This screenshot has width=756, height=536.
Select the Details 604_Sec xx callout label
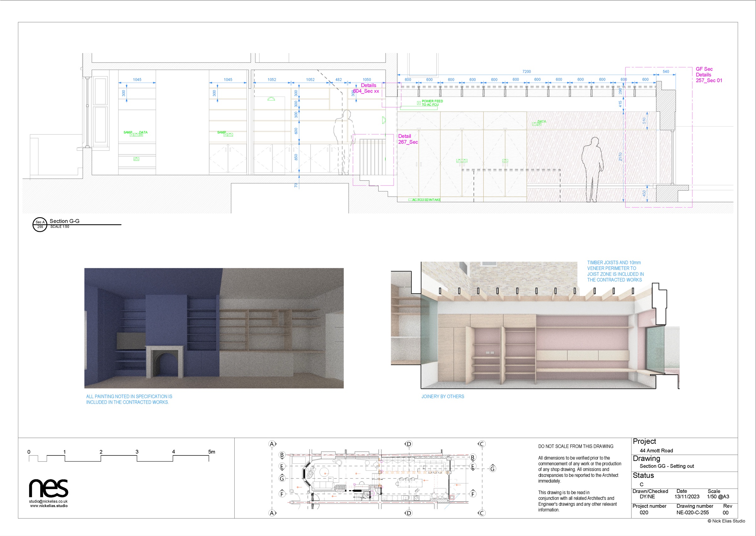[x=366, y=88]
